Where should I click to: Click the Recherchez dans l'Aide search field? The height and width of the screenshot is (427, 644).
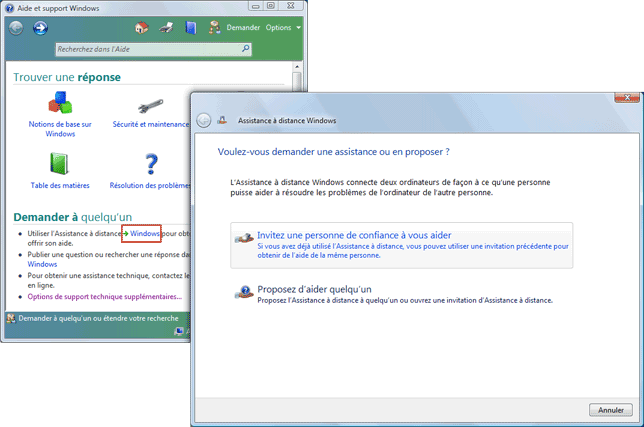[x=153, y=49]
